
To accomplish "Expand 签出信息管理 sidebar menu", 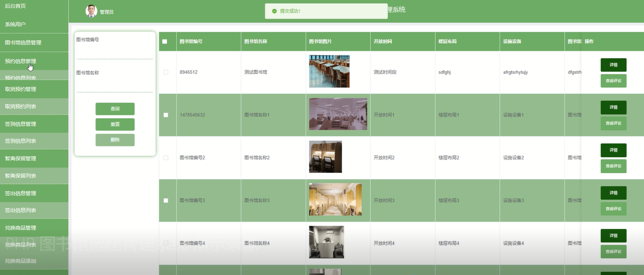I will click(x=34, y=194).
